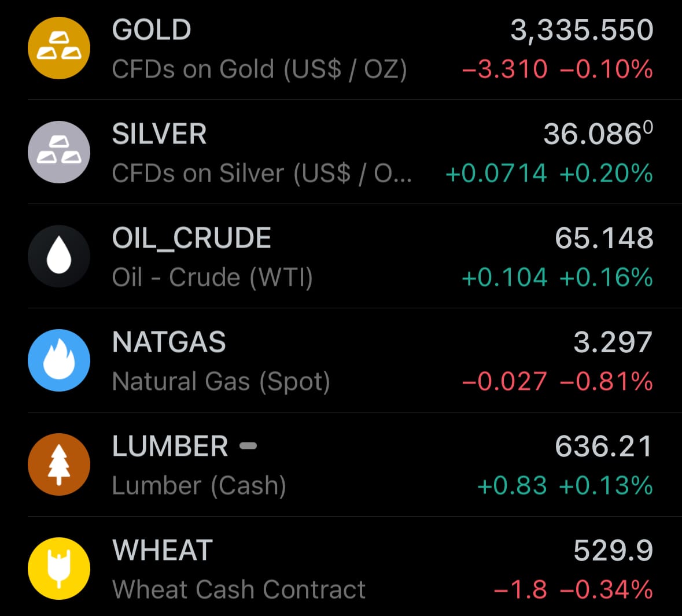Tap the lumber price 636.21

tap(604, 447)
